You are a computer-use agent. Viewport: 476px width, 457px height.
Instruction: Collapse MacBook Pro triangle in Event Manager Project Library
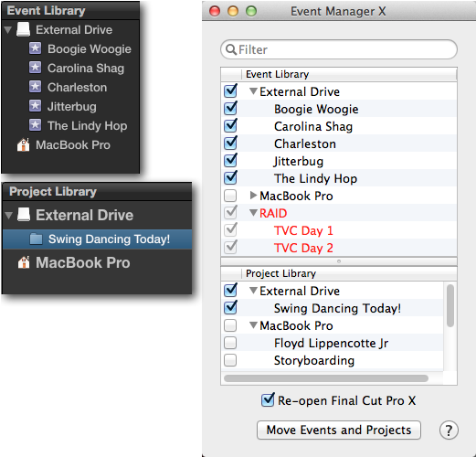point(253,325)
